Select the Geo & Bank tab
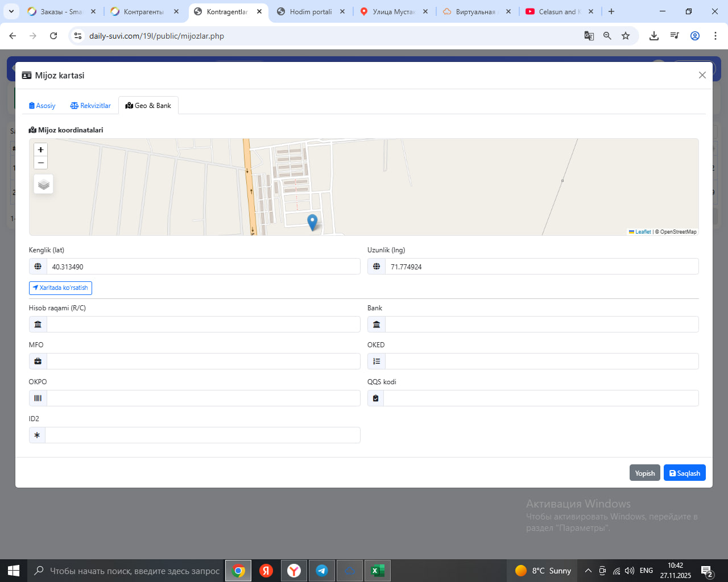The width and height of the screenshot is (728, 582). click(x=148, y=106)
